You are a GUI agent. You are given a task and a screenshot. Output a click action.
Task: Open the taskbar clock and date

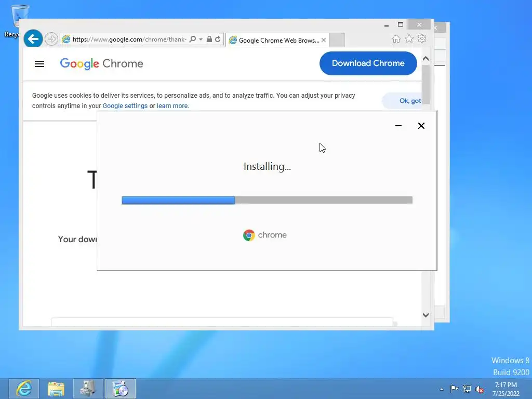(x=506, y=389)
